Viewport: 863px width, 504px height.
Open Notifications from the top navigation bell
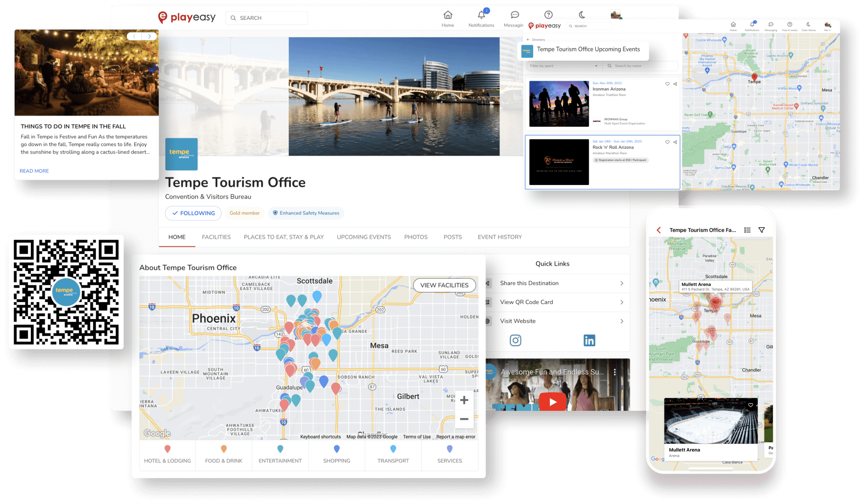click(x=481, y=14)
